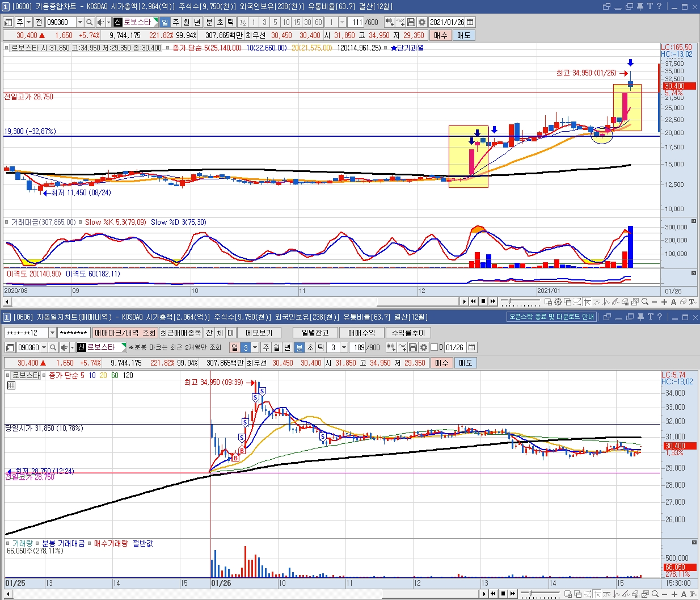This screenshot has height=600, width=700.
Task: Expand the 3 dropdown beside 일 in lower chart
Action: (255, 347)
